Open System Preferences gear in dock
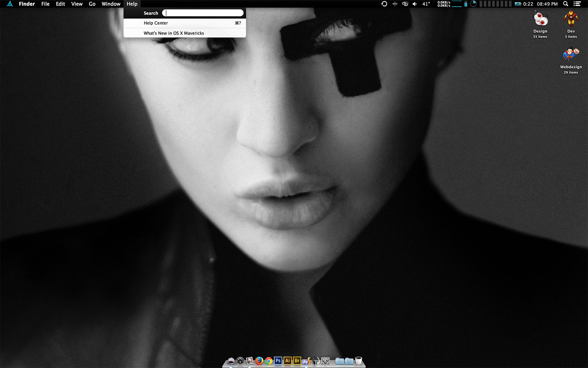 tap(325, 361)
